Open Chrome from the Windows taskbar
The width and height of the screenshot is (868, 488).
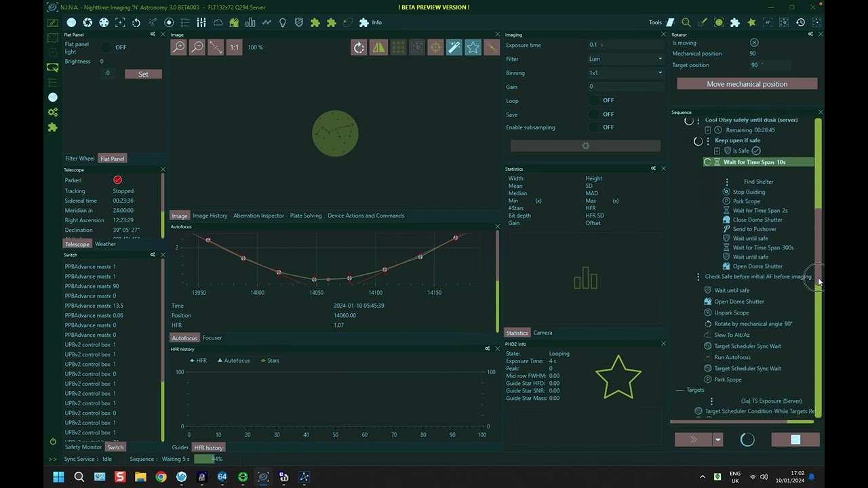161,477
